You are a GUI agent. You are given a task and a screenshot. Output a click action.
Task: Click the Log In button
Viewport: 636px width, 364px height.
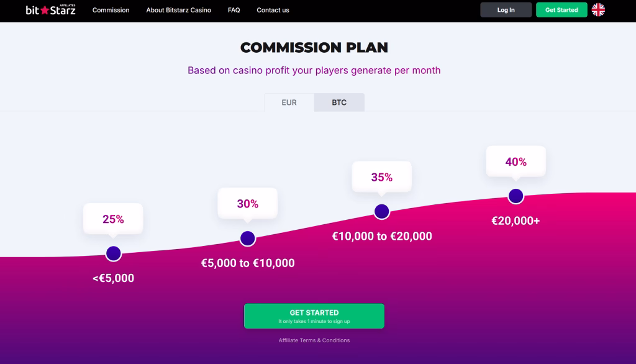click(x=506, y=10)
